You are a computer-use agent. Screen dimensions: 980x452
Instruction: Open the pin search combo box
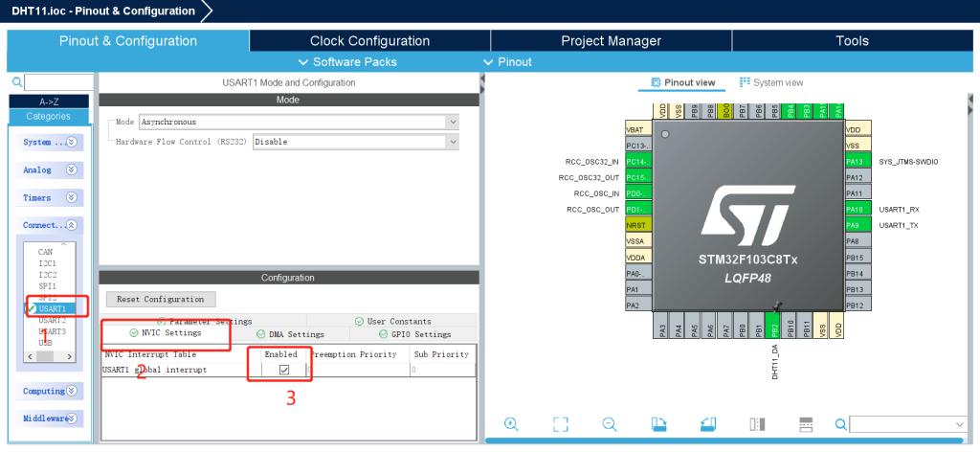click(x=907, y=424)
